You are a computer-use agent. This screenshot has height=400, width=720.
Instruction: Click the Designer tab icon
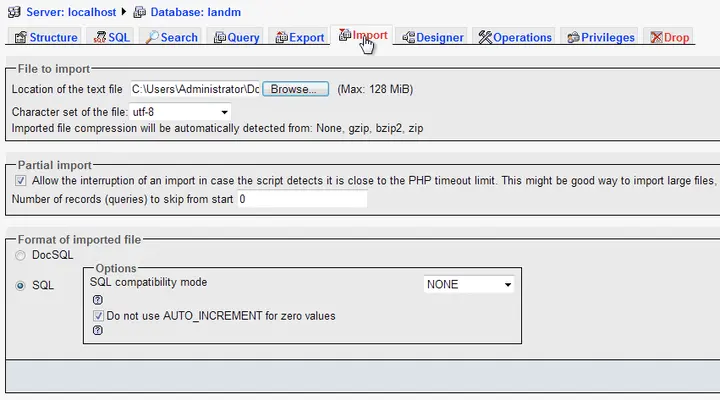tap(409, 37)
